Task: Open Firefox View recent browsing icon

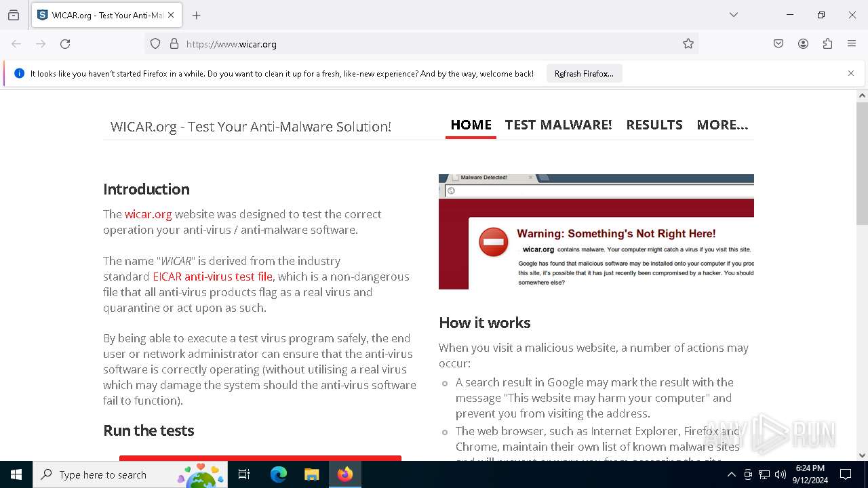Action: pos(14,15)
